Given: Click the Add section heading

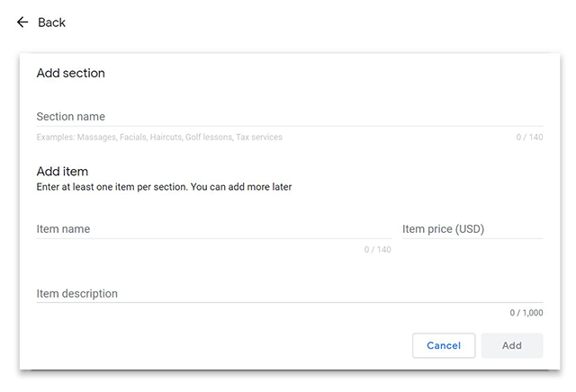Looking at the screenshot, I should [71, 73].
